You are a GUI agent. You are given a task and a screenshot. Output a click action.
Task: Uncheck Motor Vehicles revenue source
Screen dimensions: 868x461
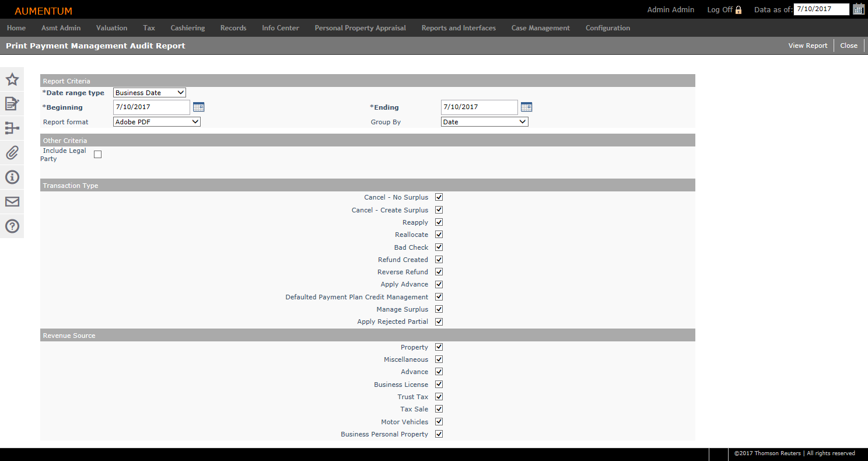439,422
